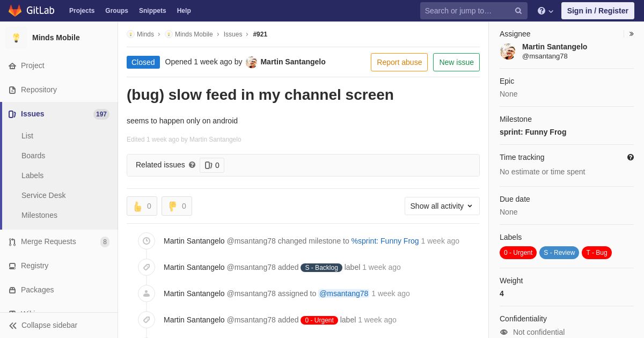Image resolution: width=644 pixels, height=338 pixels.
Task: Toggle the thumbs down reaction
Action: [x=177, y=206]
